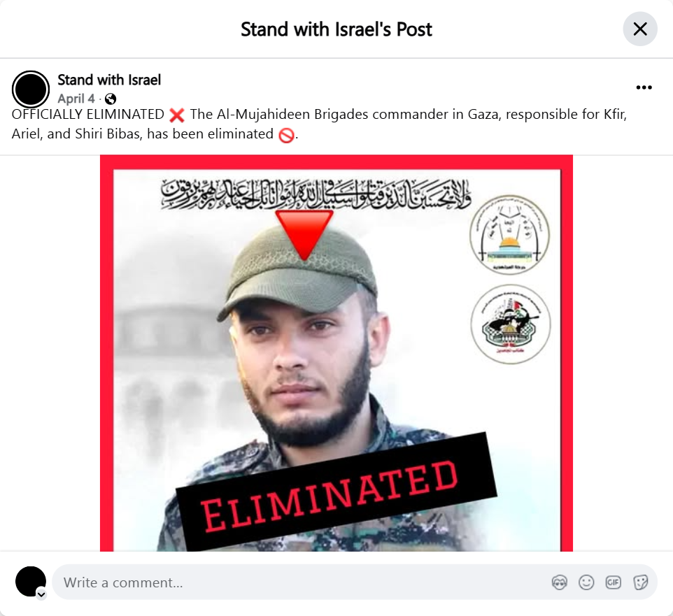
Task: Open the sticker picker icon
Action: click(640, 582)
